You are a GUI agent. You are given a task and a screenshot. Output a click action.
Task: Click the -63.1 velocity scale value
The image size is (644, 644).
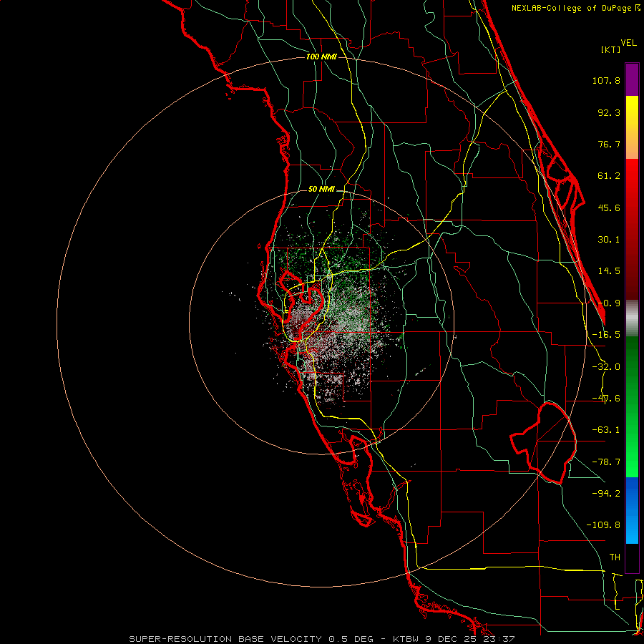[606, 430]
